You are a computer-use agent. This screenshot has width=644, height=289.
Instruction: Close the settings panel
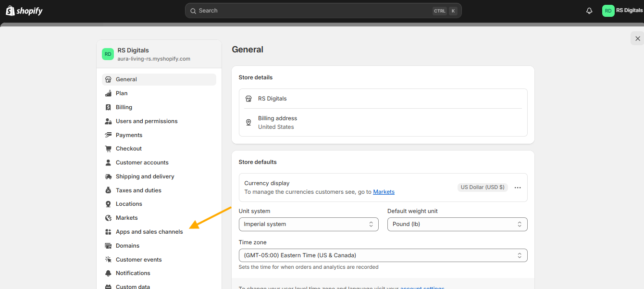click(638, 38)
